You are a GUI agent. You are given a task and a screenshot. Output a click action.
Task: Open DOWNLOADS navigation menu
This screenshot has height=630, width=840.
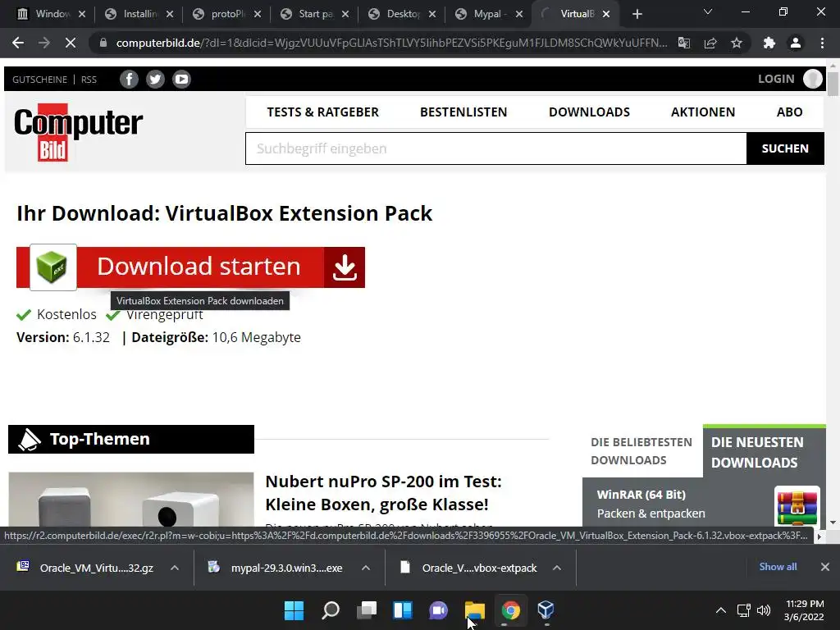pyautogui.click(x=589, y=112)
